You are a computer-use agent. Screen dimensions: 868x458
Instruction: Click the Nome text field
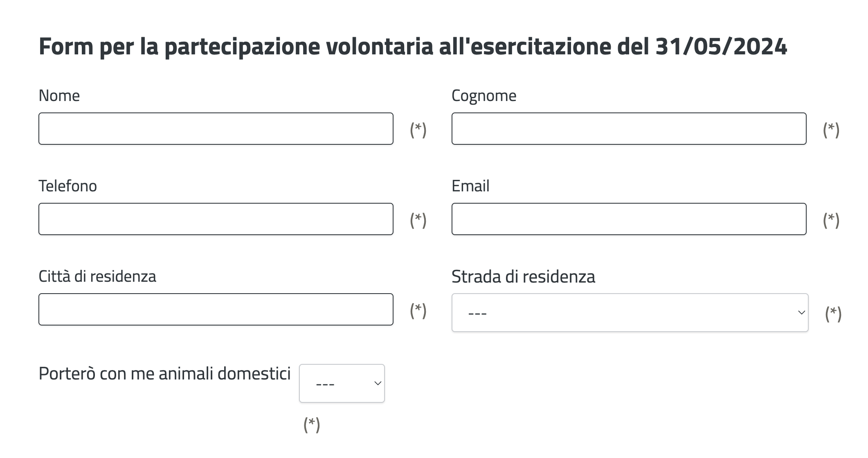pos(216,129)
